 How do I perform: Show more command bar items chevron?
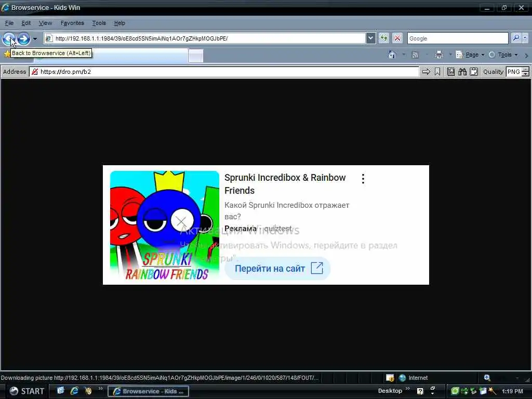pyautogui.click(x=526, y=55)
